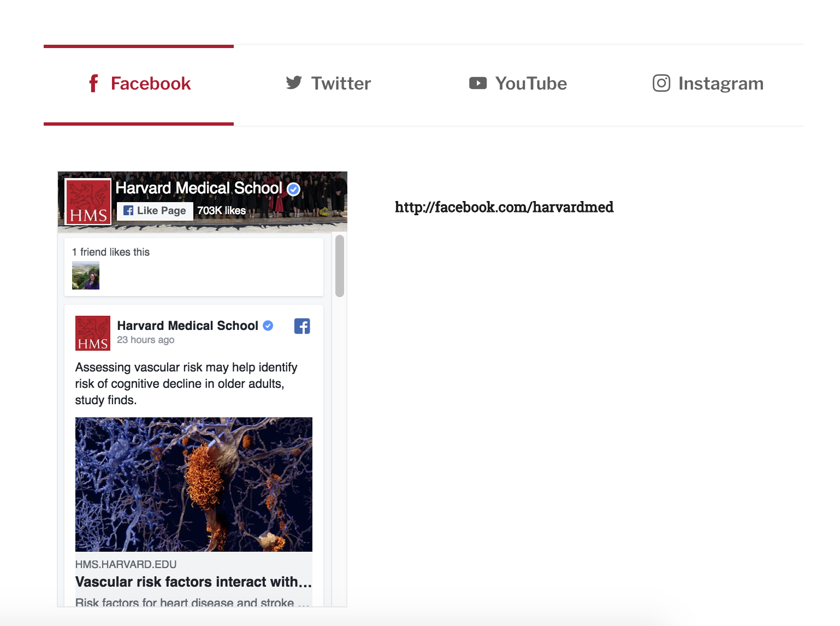Click the 'Risk factors for heart disease' snippet
This screenshot has height=626, width=840.
[193, 602]
